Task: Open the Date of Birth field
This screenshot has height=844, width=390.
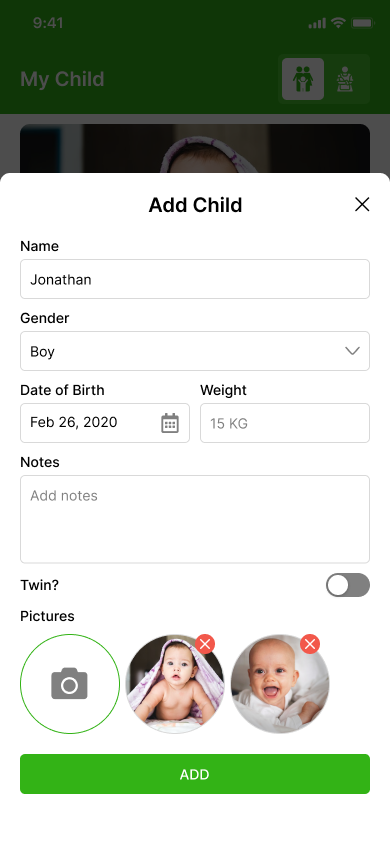Action: [x=105, y=423]
